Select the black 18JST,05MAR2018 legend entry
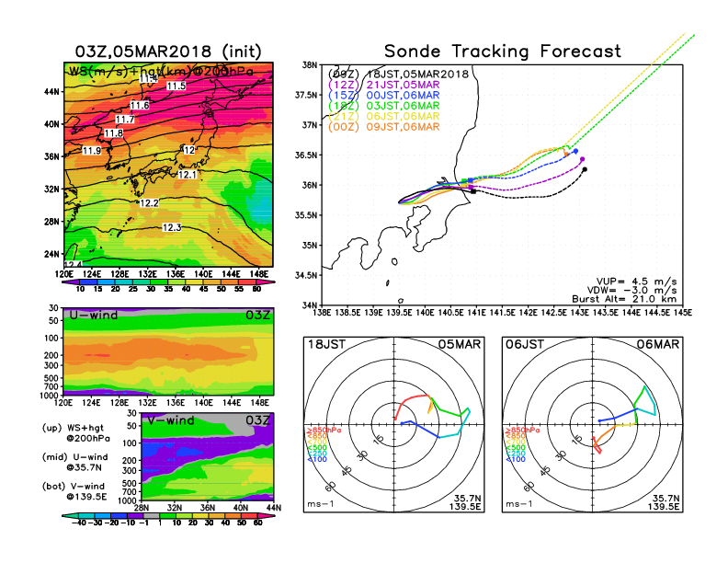 pyautogui.click(x=398, y=75)
